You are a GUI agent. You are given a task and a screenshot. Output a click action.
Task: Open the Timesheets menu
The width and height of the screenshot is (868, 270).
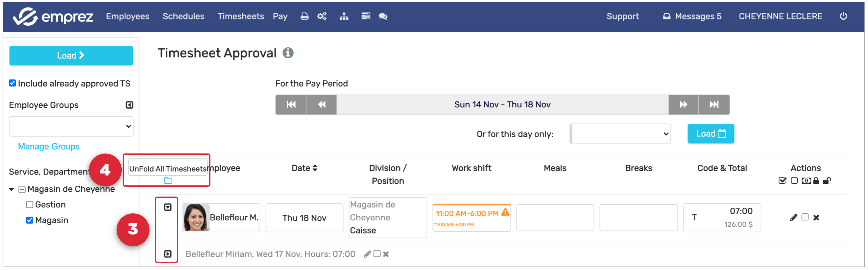pos(241,16)
